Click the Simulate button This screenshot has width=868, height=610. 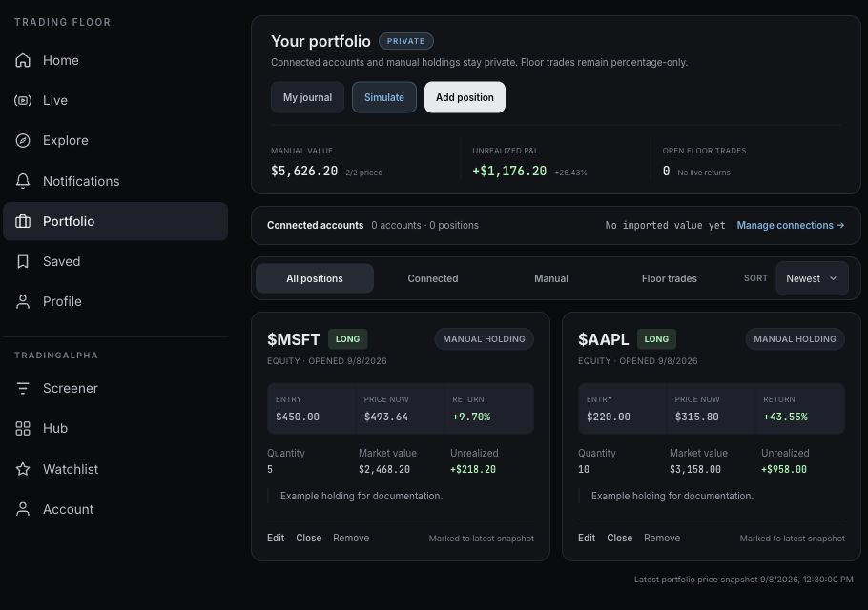(x=384, y=97)
